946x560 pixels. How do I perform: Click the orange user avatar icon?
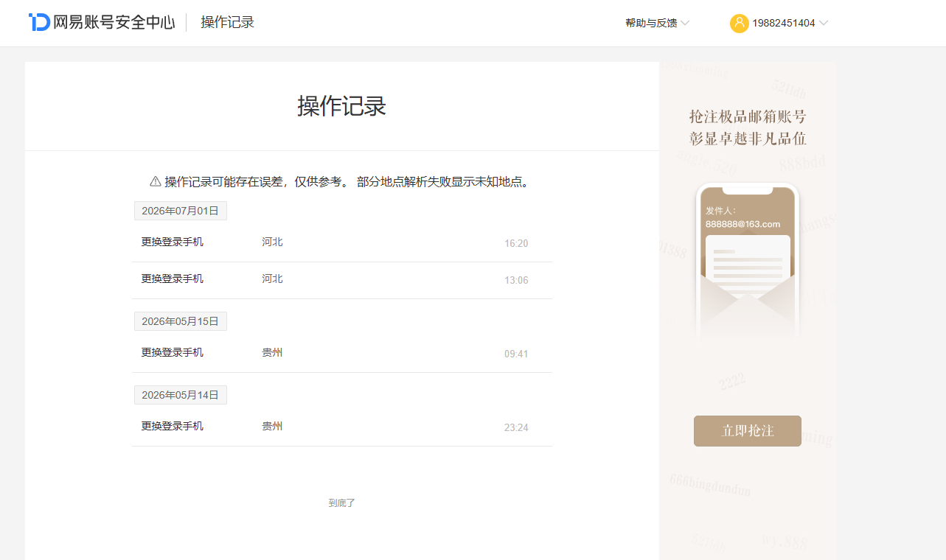pyautogui.click(x=739, y=23)
